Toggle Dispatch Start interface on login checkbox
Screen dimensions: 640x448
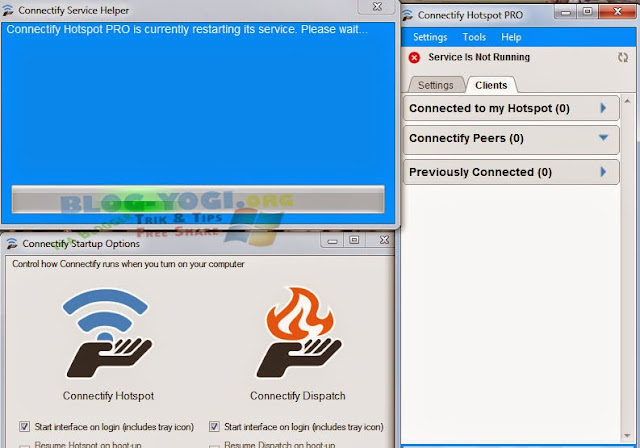214,427
